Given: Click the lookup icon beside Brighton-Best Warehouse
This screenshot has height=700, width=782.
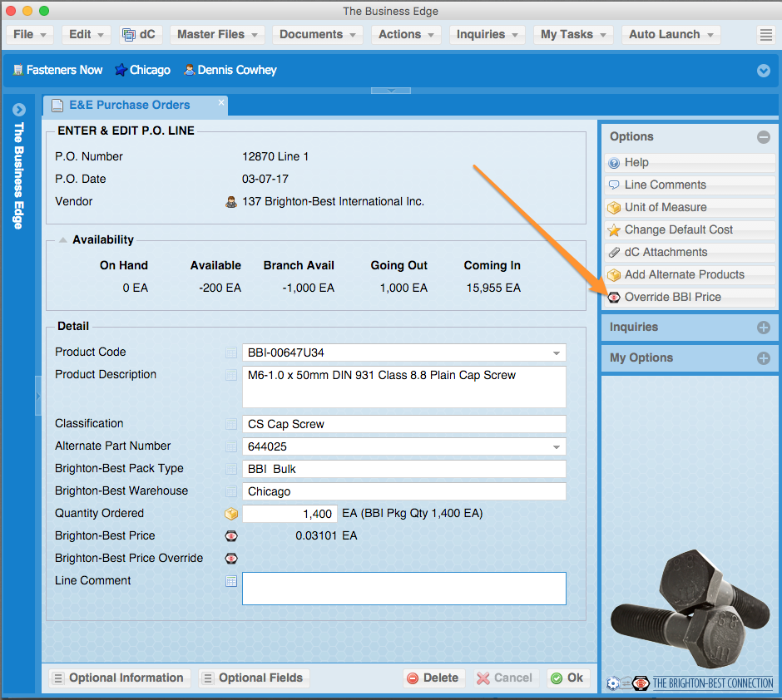Looking at the screenshot, I should click(231, 491).
